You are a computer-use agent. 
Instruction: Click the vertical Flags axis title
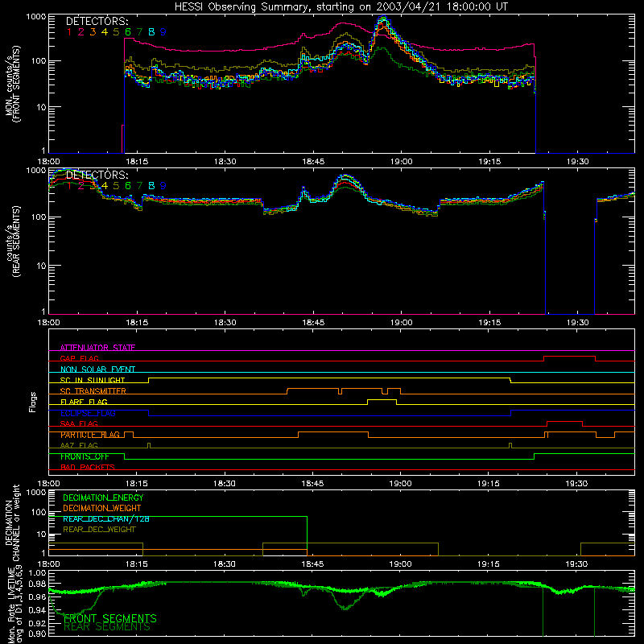pos(33,402)
